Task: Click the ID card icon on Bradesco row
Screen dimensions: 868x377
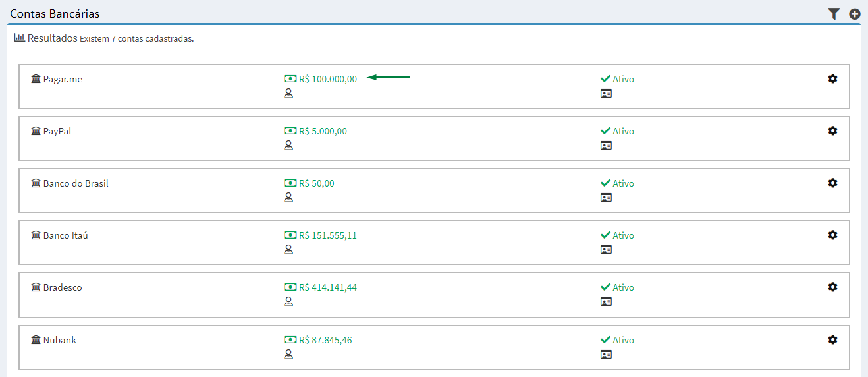Action: coord(606,302)
